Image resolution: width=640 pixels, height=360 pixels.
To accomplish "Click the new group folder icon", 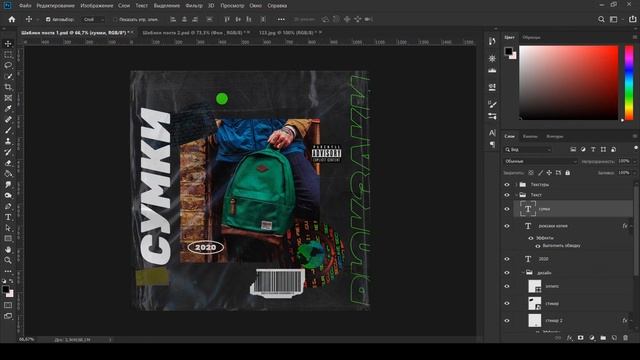I will (603, 338).
